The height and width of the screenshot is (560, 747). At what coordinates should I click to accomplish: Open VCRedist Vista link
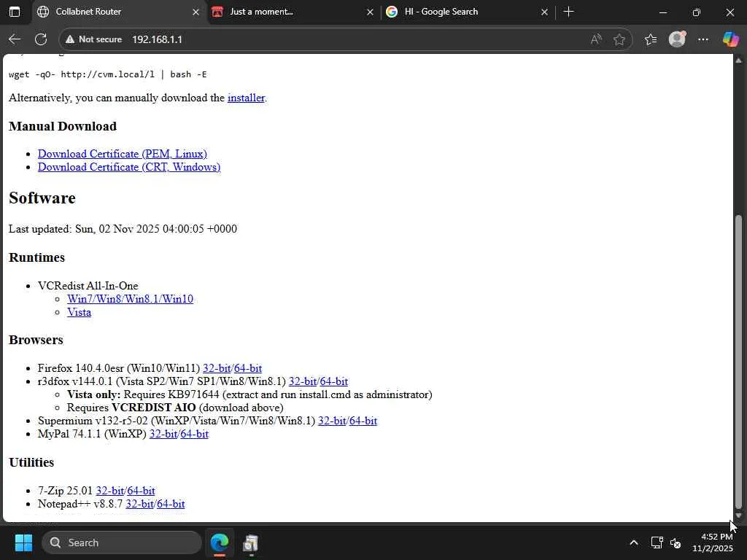tap(79, 312)
